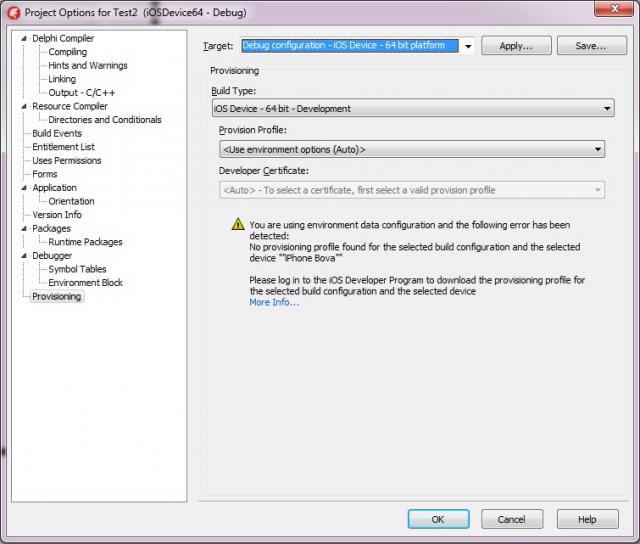Open Uses Permissions options page
The width and height of the screenshot is (640, 544).
coord(67,160)
